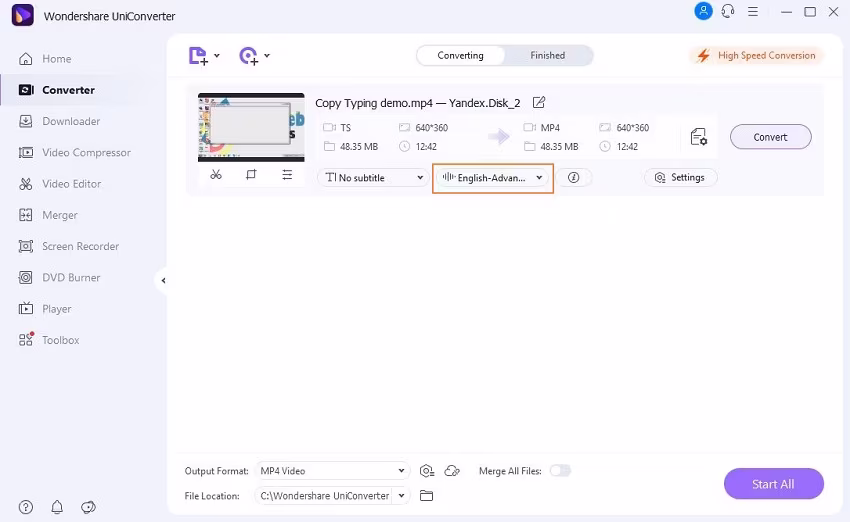Open customer support headset icon
Screen dimensions: 850x522
(x=728, y=11)
